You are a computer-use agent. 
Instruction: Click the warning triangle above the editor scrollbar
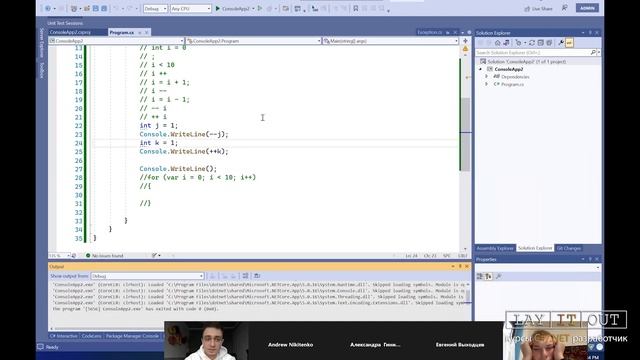pyautogui.click(x=465, y=49)
